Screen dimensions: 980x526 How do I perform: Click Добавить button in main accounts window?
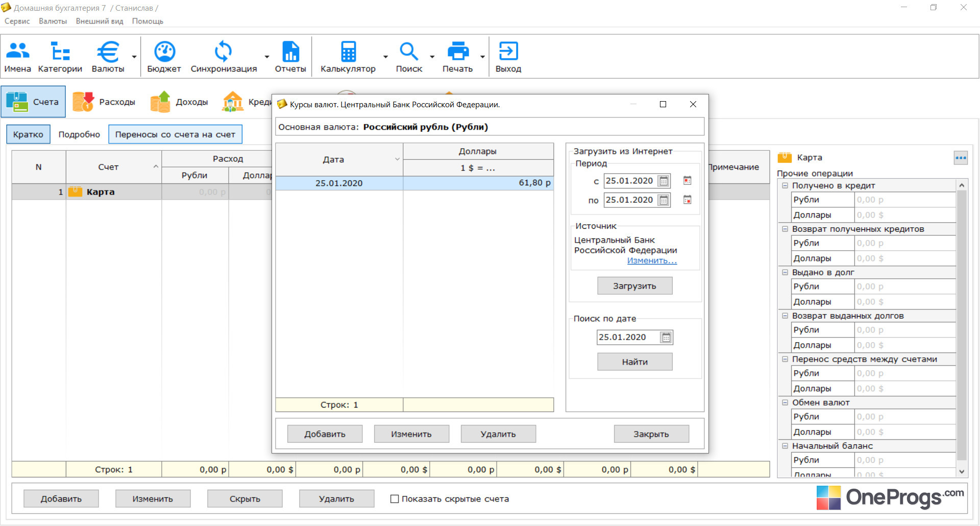click(x=61, y=498)
